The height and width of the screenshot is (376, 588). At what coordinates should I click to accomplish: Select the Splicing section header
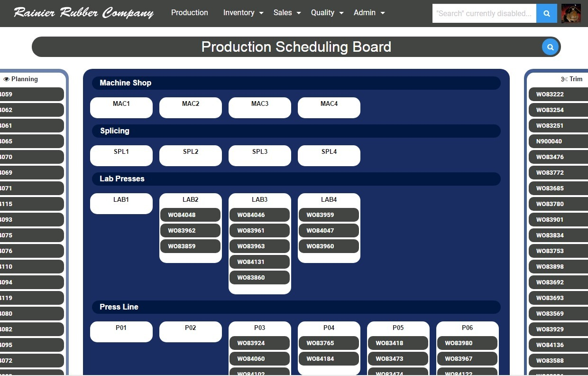tap(296, 131)
